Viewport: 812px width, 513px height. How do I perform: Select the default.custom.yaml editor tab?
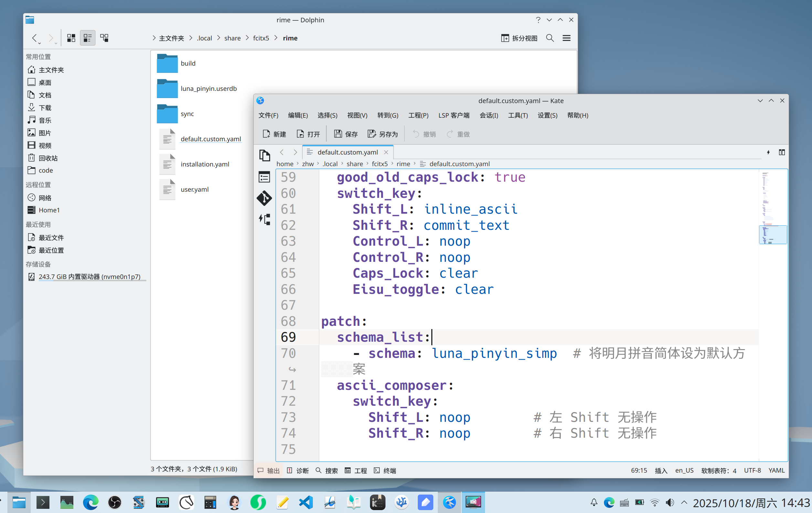click(x=347, y=153)
